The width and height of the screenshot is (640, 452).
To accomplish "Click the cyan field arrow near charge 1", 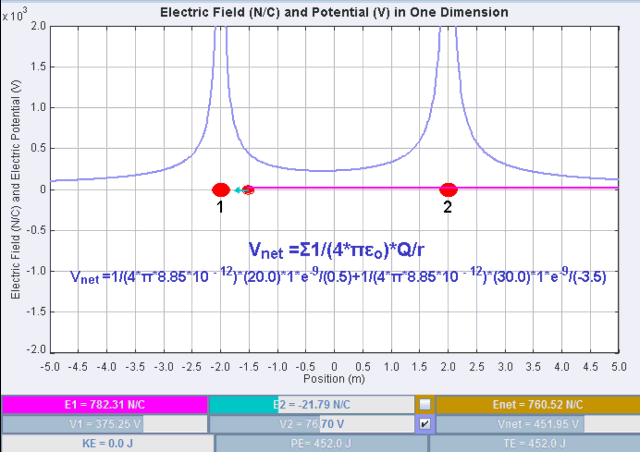I will 237,189.
